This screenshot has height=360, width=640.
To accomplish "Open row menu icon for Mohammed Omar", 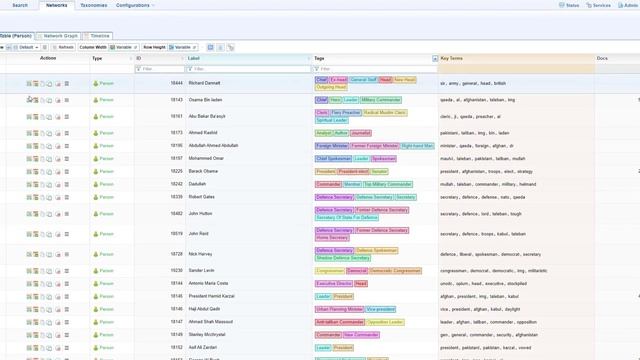I will pos(67,159).
